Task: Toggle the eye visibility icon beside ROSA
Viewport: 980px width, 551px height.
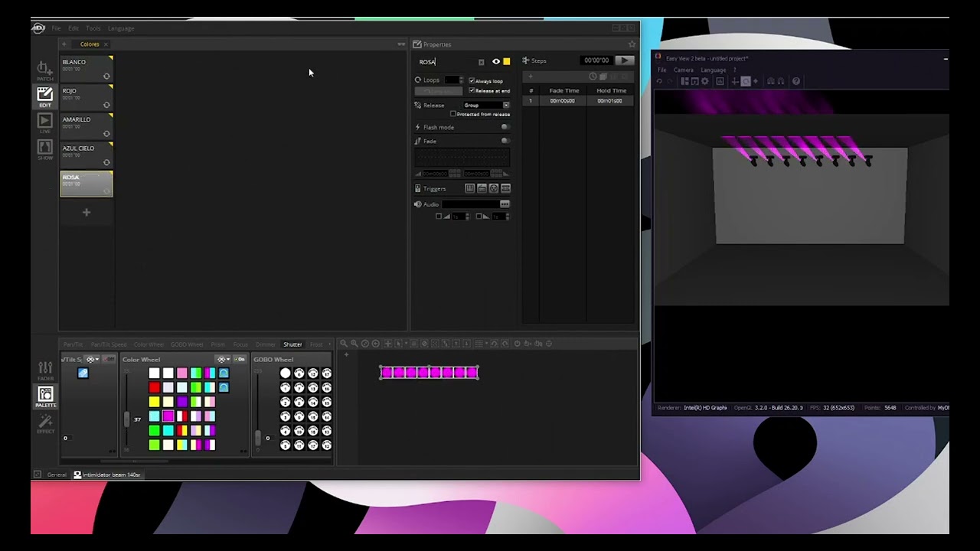Action: [x=496, y=62]
